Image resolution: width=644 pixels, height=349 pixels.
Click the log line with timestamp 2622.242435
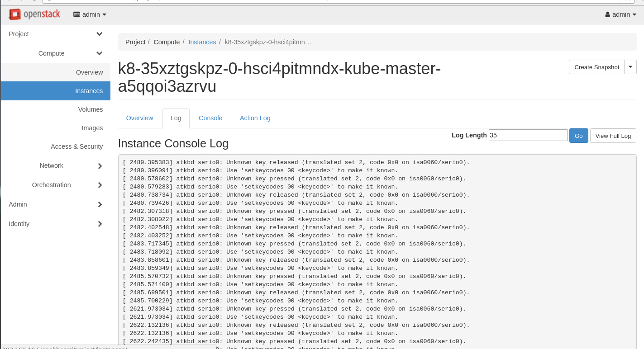(x=295, y=341)
